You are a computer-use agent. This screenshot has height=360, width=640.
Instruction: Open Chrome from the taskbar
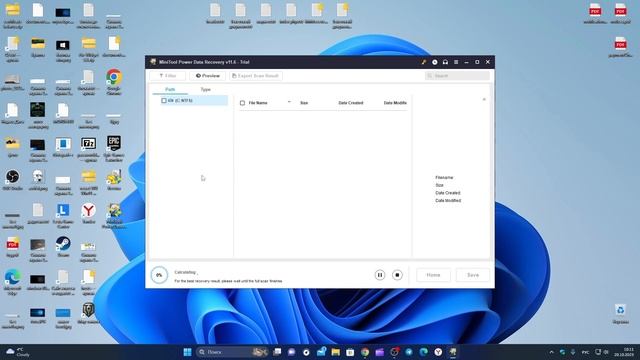pos(365,352)
